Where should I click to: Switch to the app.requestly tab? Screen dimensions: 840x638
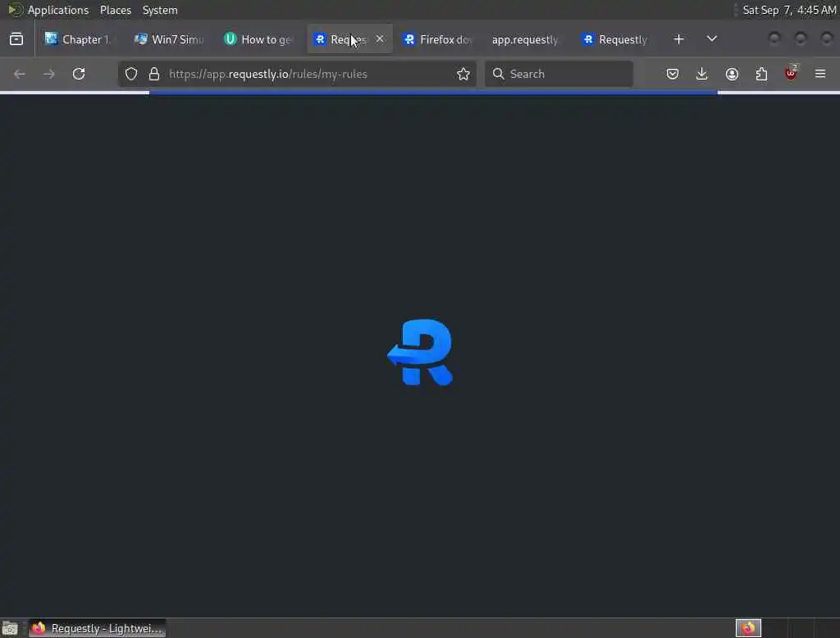point(524,39)
